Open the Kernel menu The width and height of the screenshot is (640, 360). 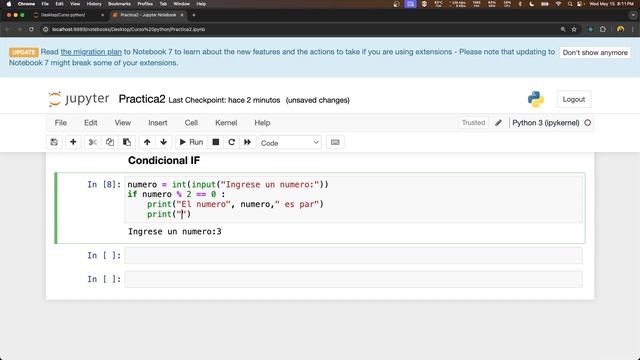[226, 123]
